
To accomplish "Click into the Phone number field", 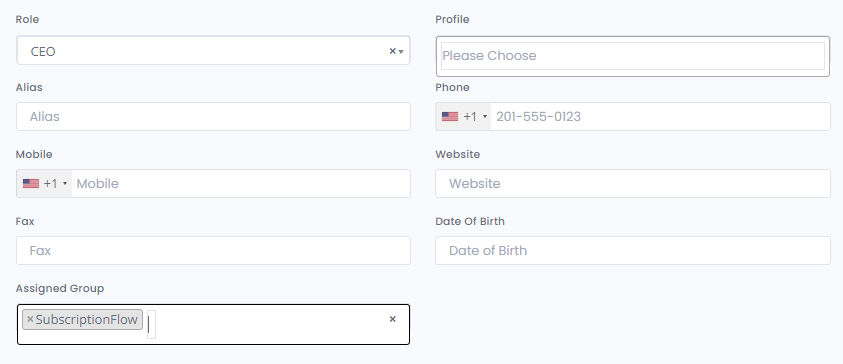I will click(x=660, y=117).
